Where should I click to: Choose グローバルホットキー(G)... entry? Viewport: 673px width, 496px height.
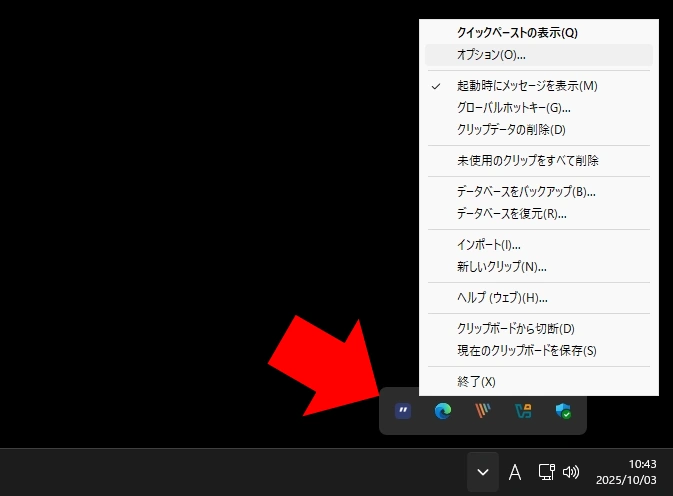tap(514, 108)
